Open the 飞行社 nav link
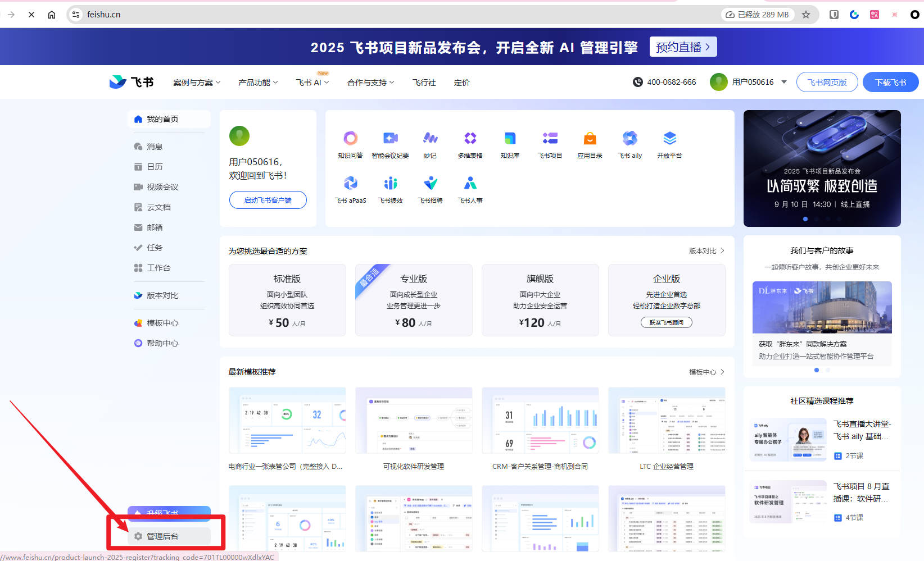 click(424, 83)
